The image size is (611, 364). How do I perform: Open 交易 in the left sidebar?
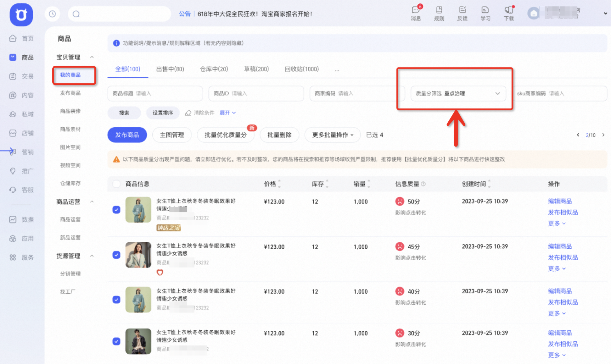pos(21,76)
